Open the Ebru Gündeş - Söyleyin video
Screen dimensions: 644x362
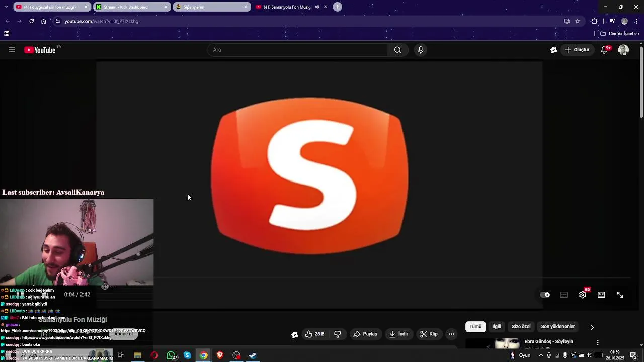point(548,342)
